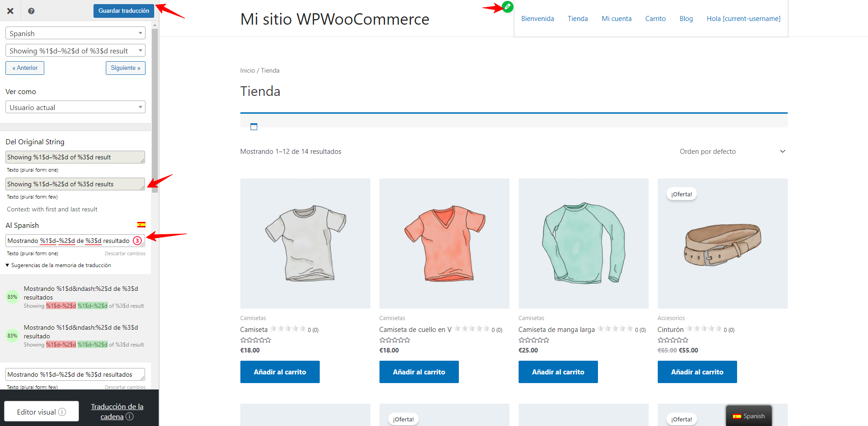
Task: Click the star rating under Camiseta
Action: (255, 340)
